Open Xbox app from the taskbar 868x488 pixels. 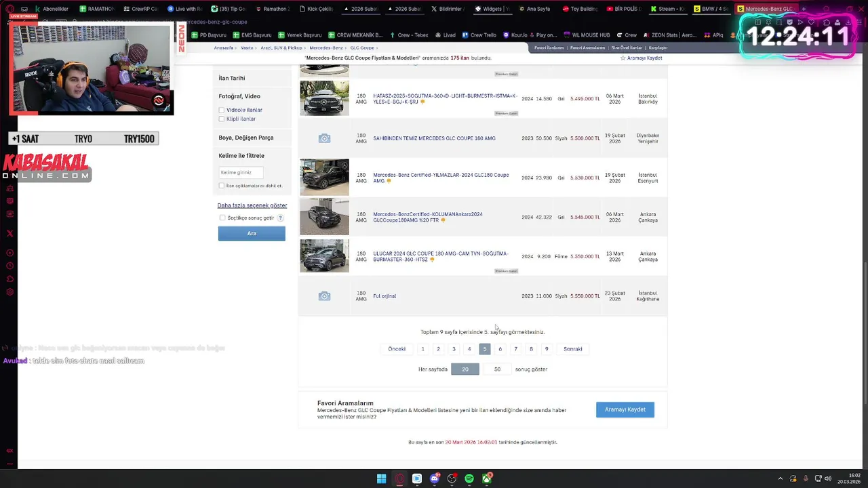point(487,479)
